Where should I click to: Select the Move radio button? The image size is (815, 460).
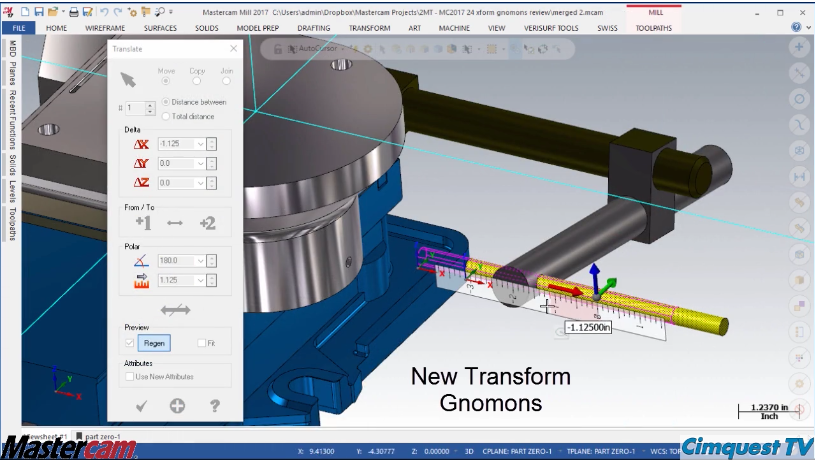166,81
